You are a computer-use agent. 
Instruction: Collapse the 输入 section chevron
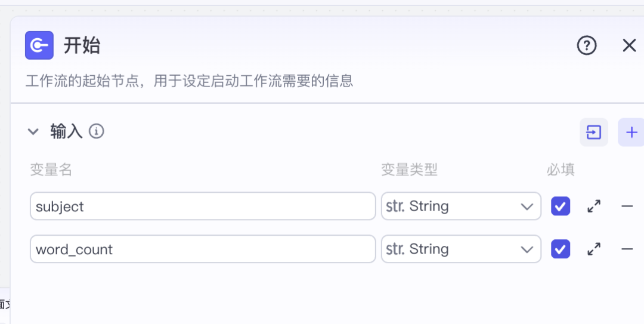pos(33,132)
